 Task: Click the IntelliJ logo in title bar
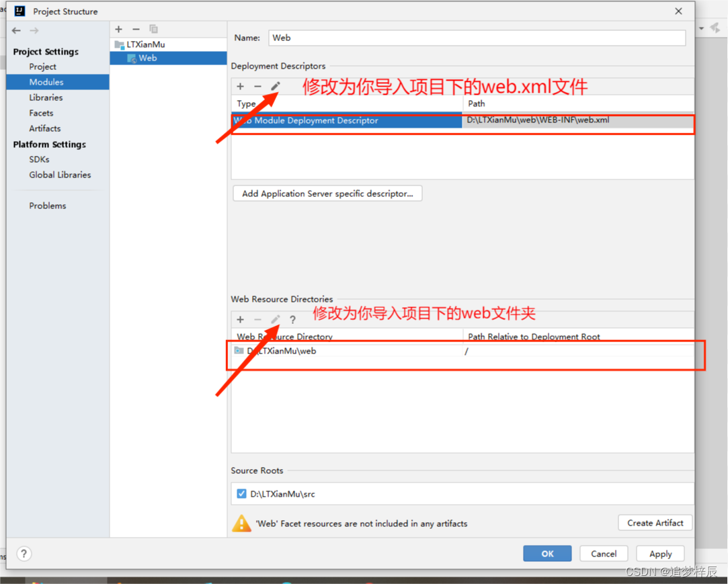(x=19, y=11)
